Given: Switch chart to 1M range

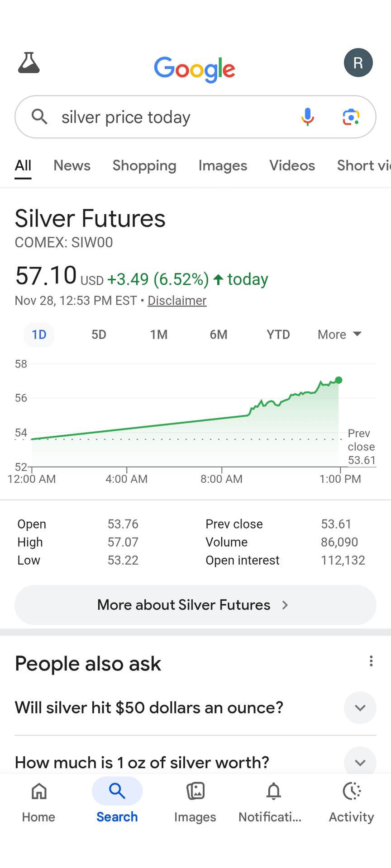Looking at the screenshot, I should pyautogui.click(x=159, y=335).
